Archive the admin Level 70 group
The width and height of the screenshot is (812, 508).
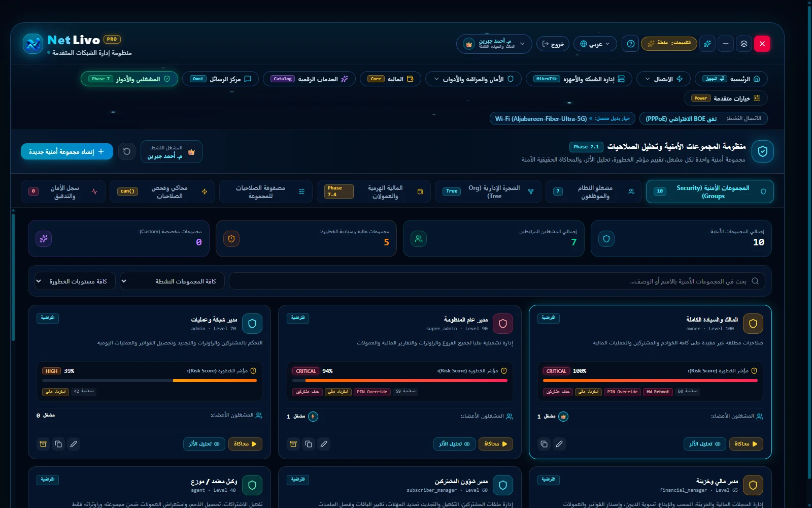pos(43,444)
